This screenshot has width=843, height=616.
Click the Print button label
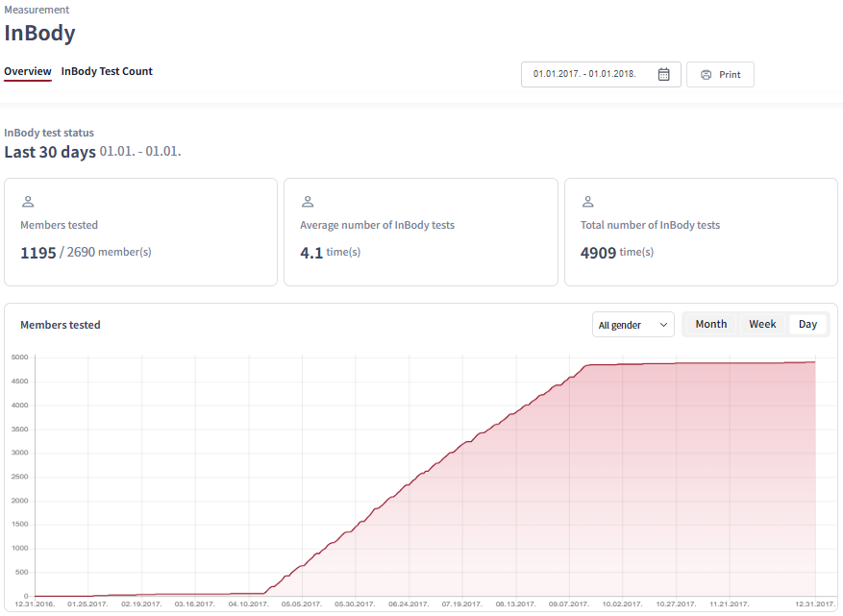point(730,75)
